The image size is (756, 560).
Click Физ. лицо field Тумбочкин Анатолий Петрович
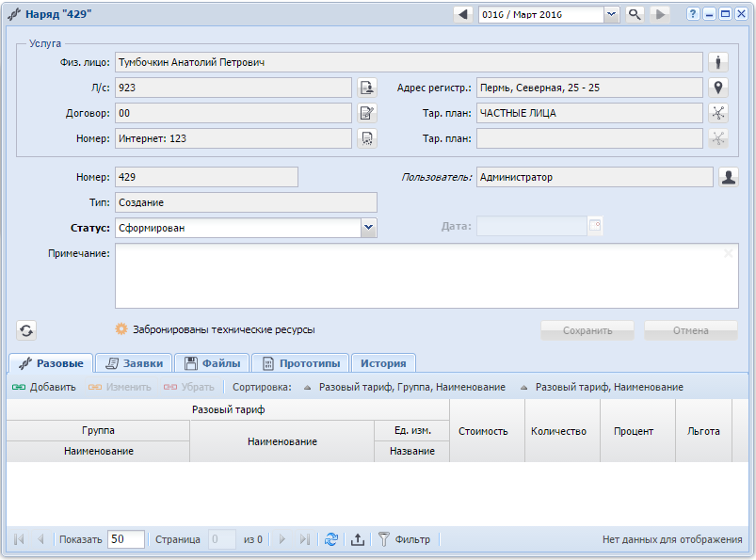[409, 62]
